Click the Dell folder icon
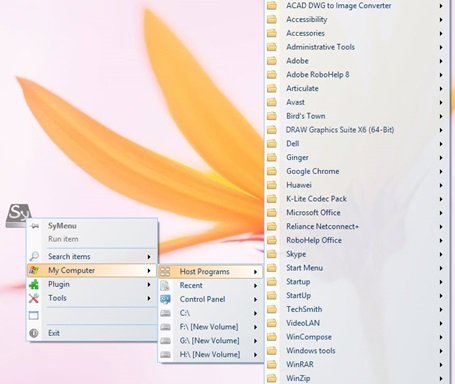This screenshot has width=455, height=384. click(x=272, y=144)
